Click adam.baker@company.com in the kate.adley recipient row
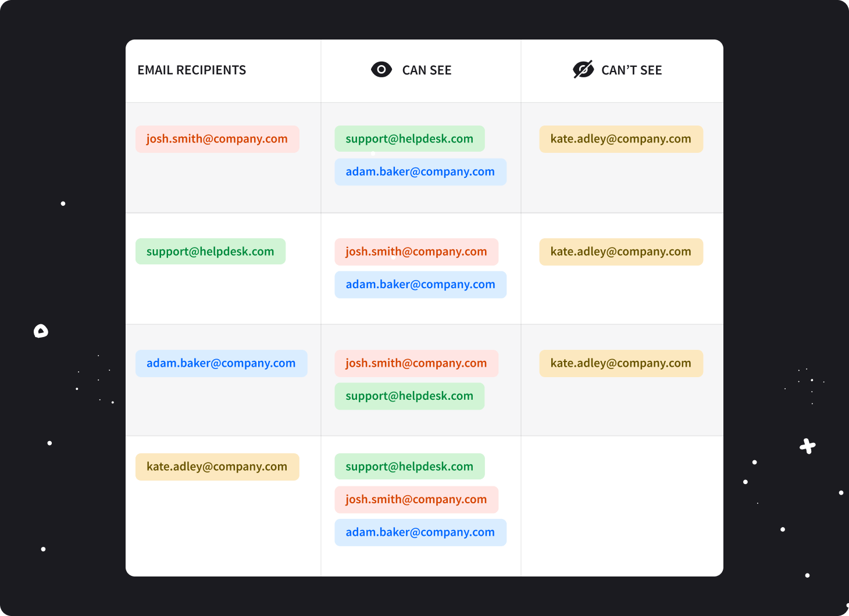The image size is (849, 616). [420, 532]
